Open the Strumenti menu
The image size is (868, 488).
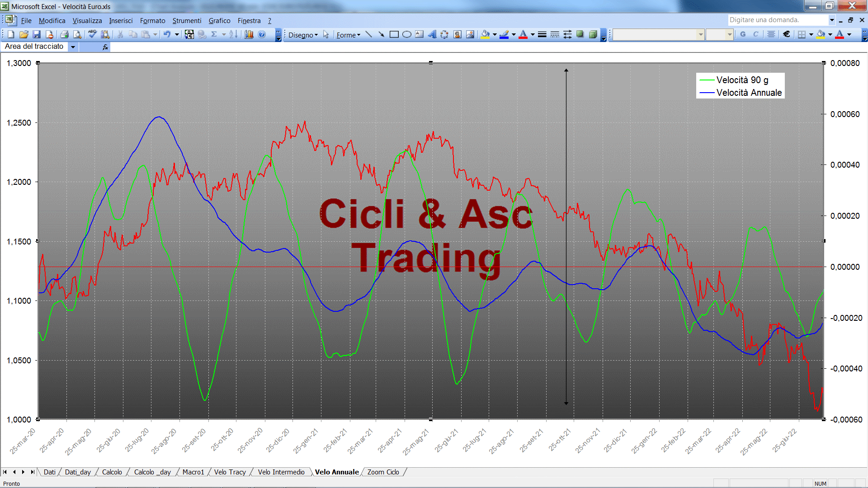187,21
